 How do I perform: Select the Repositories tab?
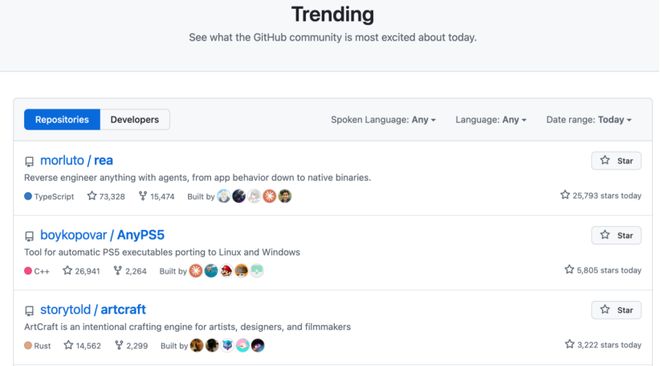[62, 119]
